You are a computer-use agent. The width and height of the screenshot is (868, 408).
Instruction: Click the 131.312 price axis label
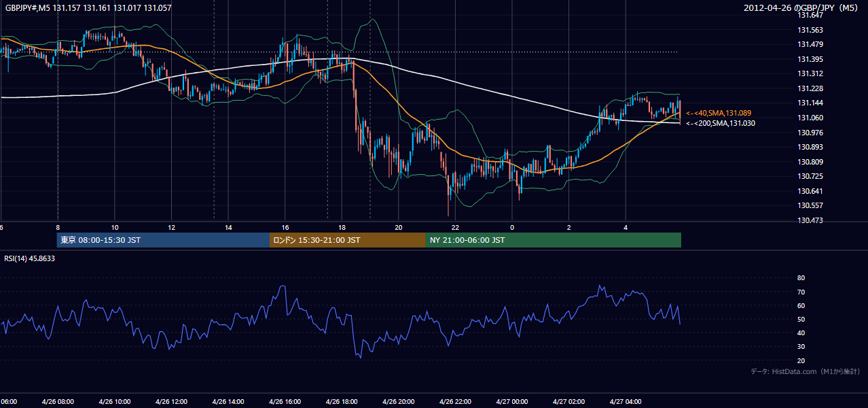[x=810, y=73]
